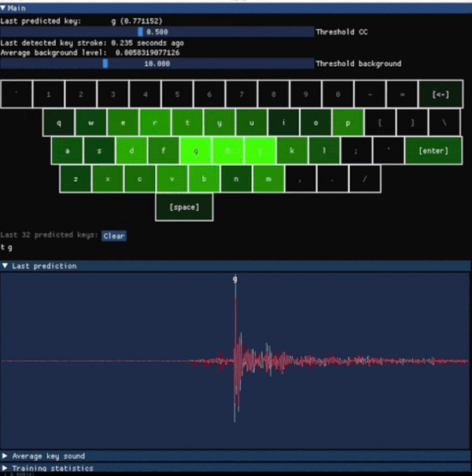
Task: Click the 't g' predicted keys text
Action: [x=6, y=247]
